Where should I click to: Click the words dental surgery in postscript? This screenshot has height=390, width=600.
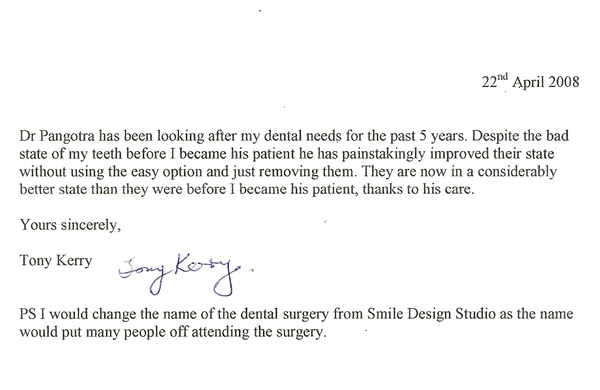[284, 314]
